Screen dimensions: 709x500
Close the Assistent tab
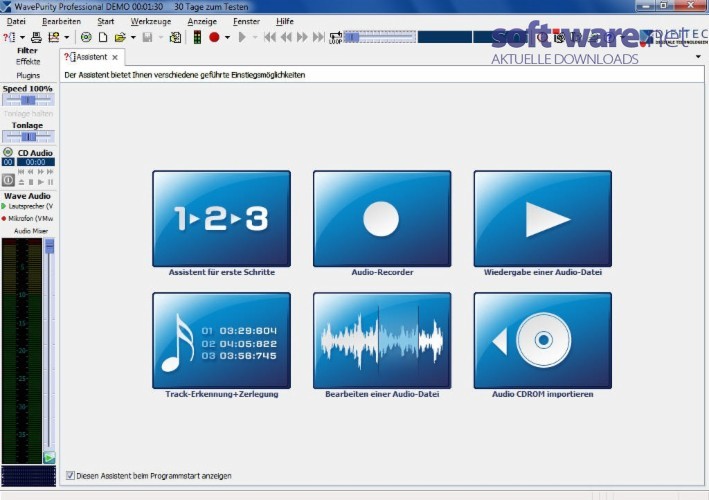115,57
